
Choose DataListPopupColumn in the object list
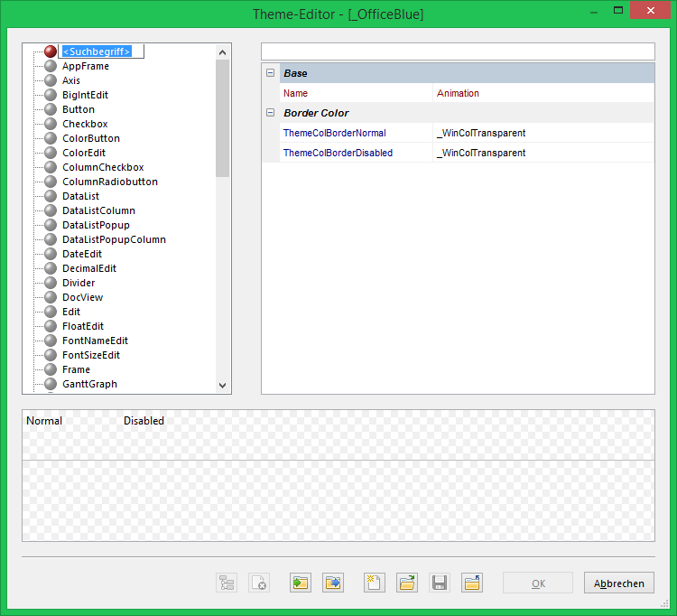point(114,239)
